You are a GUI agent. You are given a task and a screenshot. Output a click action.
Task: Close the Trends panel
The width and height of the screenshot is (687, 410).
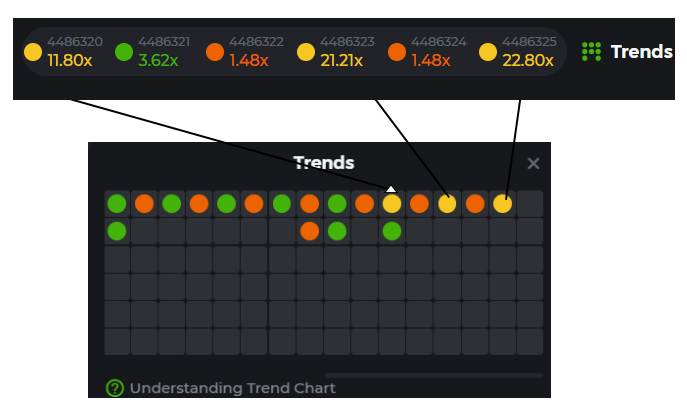click(533, 164)
